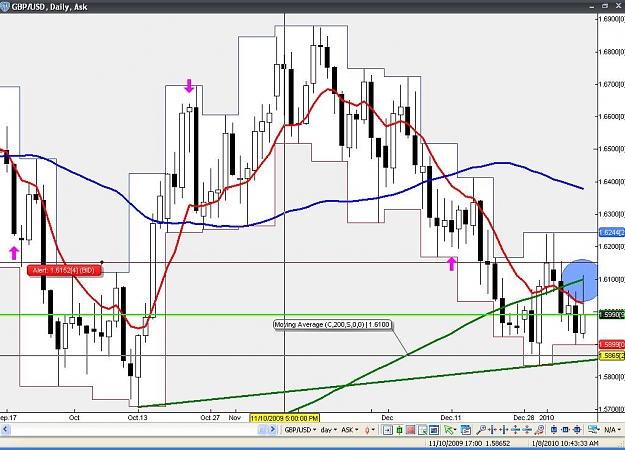
Task: Click the second horizontal compress icon
Action: (504, 430)
